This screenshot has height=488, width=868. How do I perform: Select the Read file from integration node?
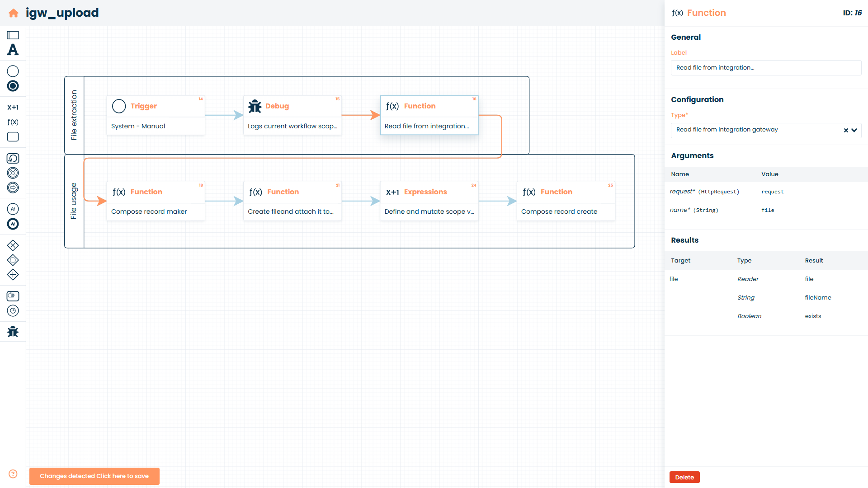point(429,115)
